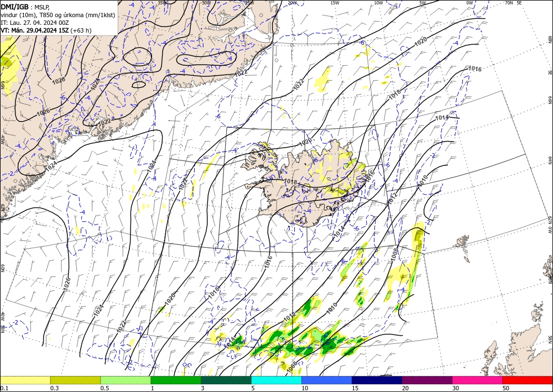Click the legend value "30"

[x=456, y=388]
